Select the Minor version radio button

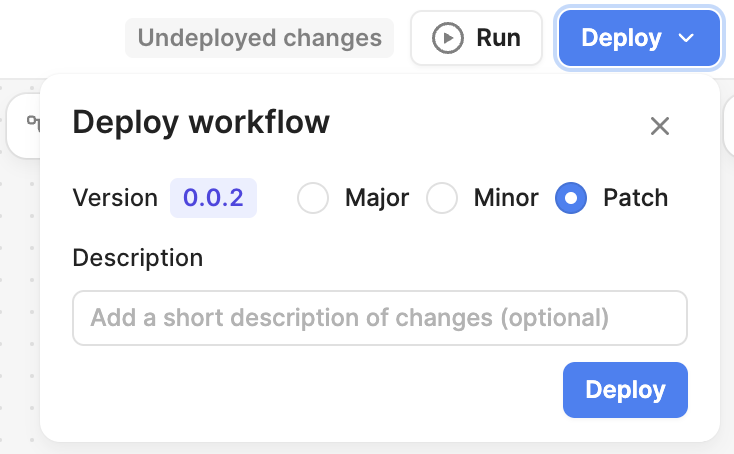442,198
